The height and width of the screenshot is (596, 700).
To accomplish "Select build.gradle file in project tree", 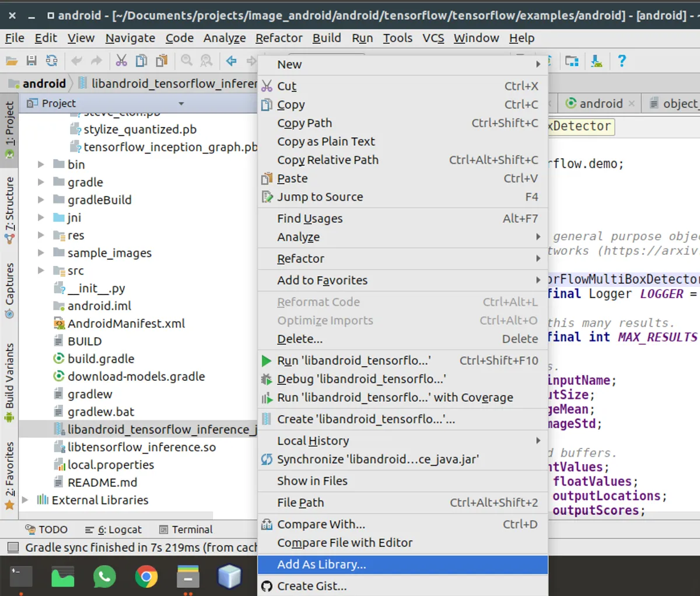I will (x=100, y=359).
